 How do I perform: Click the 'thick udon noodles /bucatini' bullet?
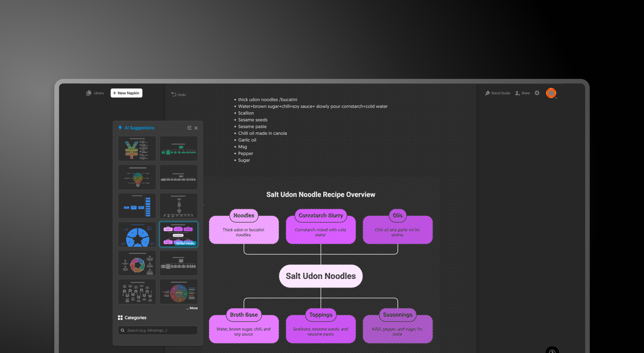click(x=268, y=100)
